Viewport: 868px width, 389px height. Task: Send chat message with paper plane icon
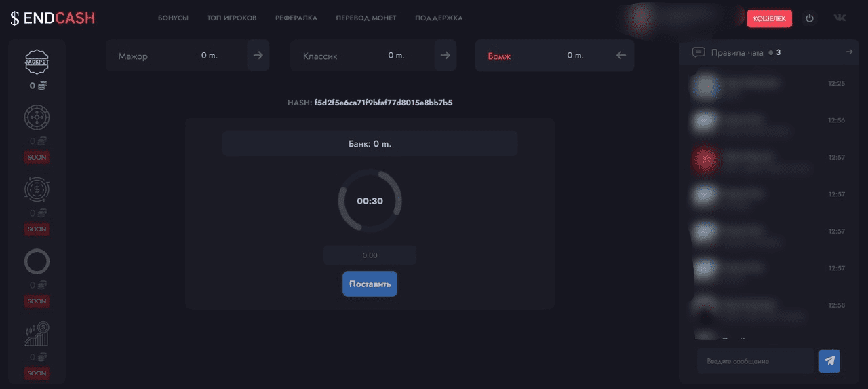coord(829,361)
